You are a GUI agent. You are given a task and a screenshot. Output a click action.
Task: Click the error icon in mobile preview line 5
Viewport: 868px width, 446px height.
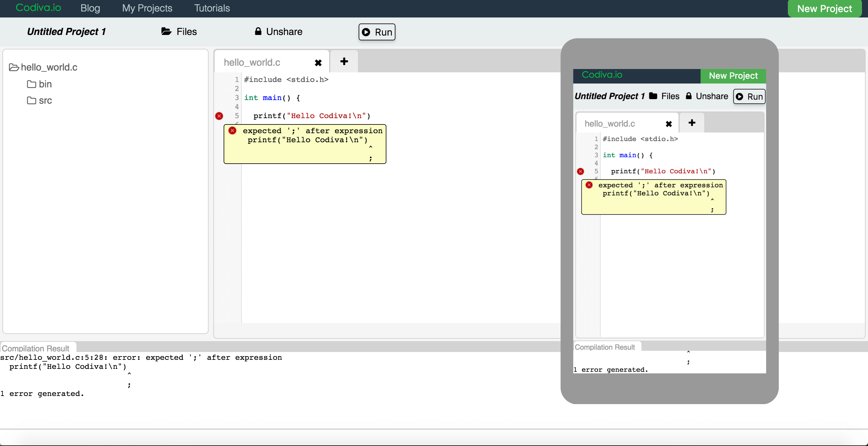point(580,171)
